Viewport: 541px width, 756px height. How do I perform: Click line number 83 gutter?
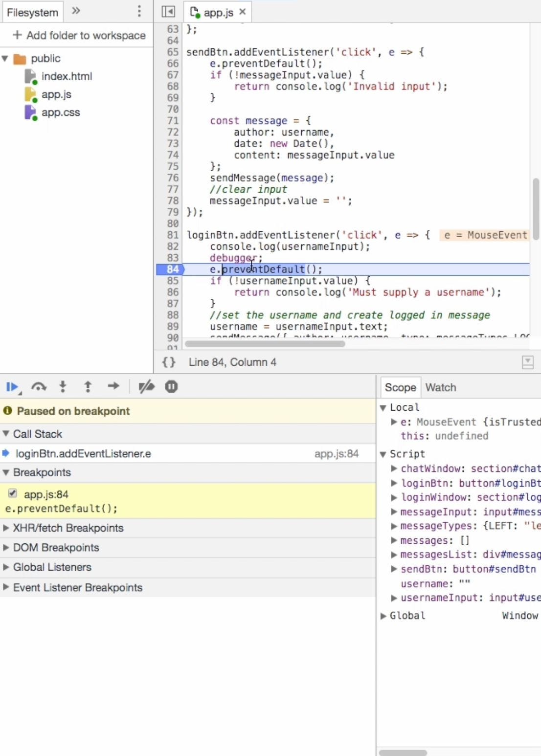(x=173, y=258)
